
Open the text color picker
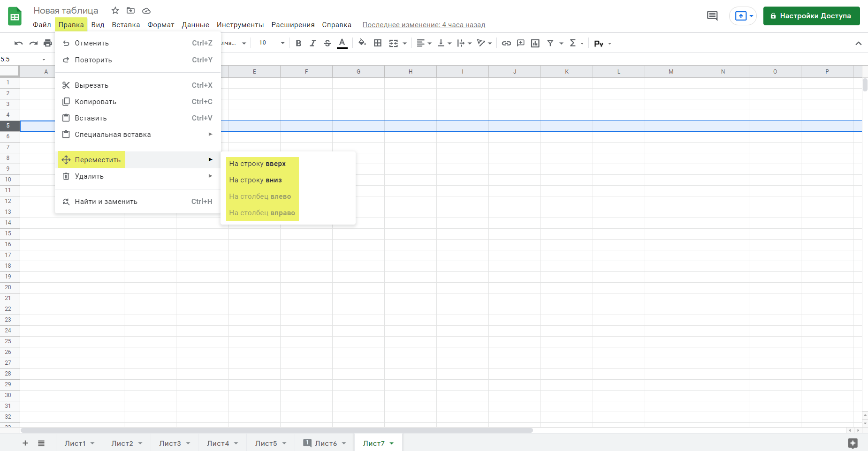pyautogui.click(x=343, y=43)
